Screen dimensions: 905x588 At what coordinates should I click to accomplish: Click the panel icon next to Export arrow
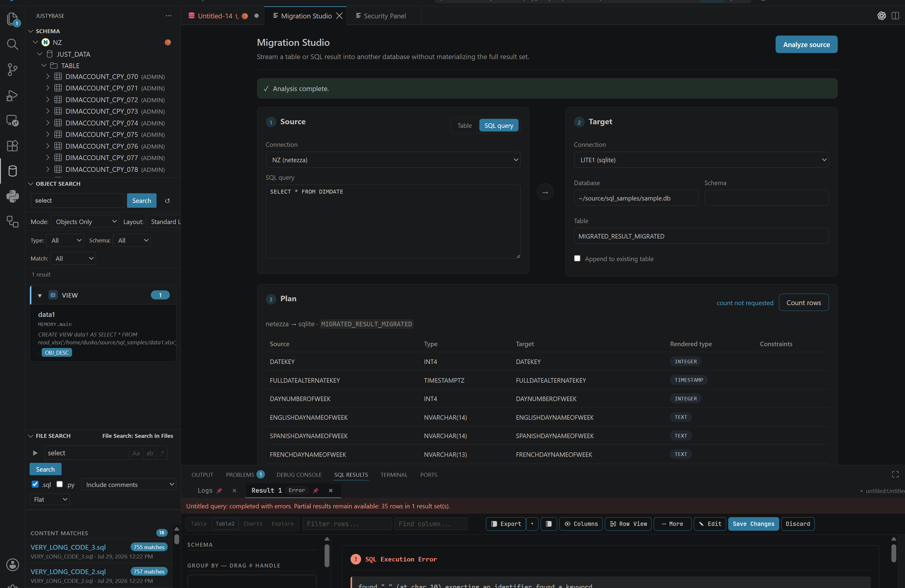click(x=548, y=524)
